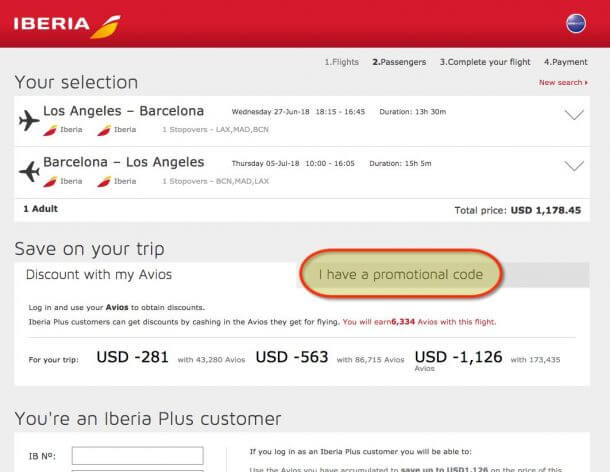Click first Iberia airline logo on return flight

pos(50,181)
